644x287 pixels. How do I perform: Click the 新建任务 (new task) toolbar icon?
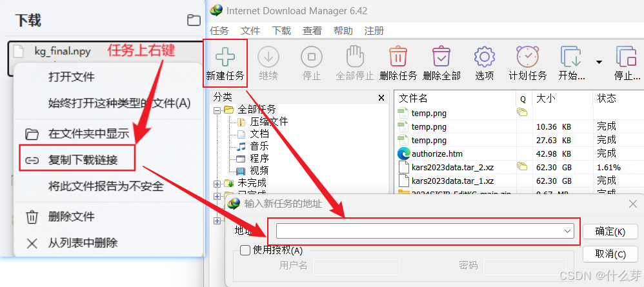coord(225,57)
